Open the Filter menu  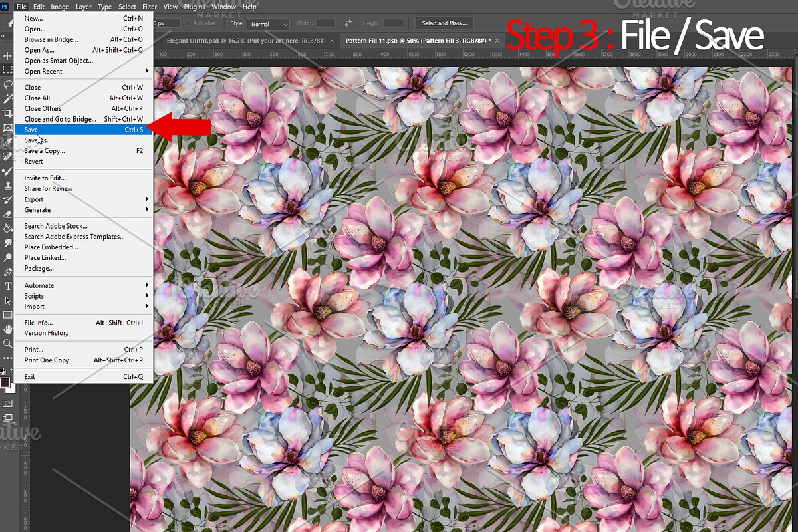[x=150, y=7]
